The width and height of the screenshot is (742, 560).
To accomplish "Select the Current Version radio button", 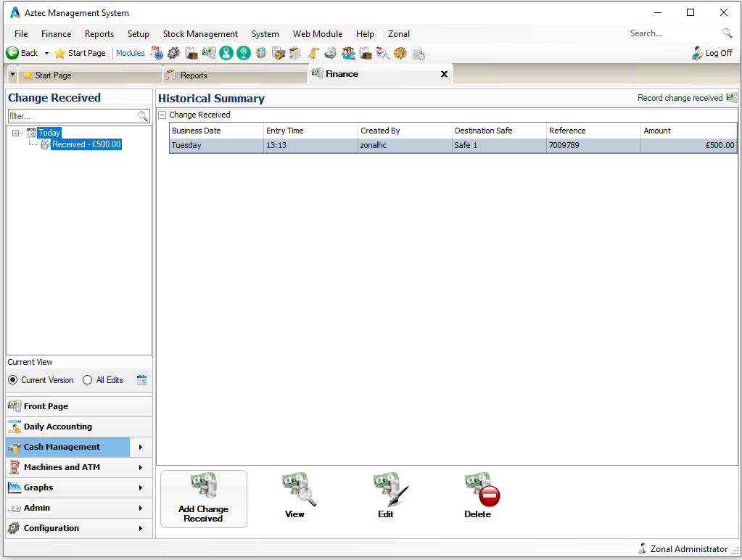I will (12, 380).
